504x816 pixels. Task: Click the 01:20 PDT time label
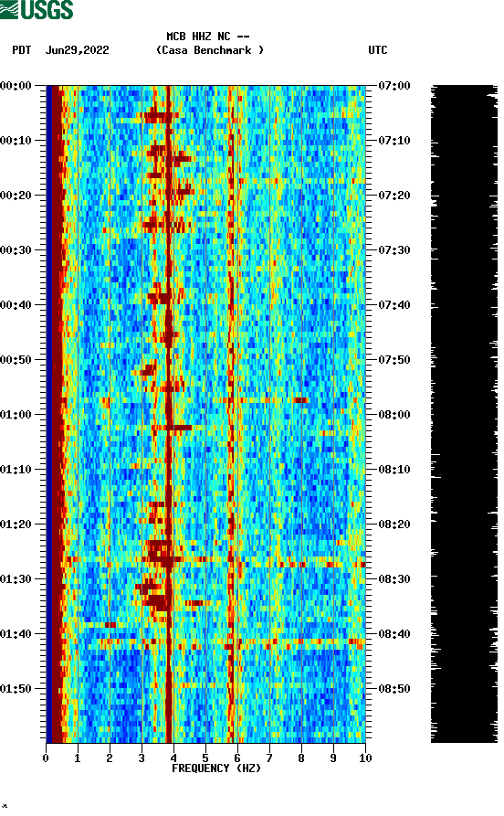pos(16,525)
